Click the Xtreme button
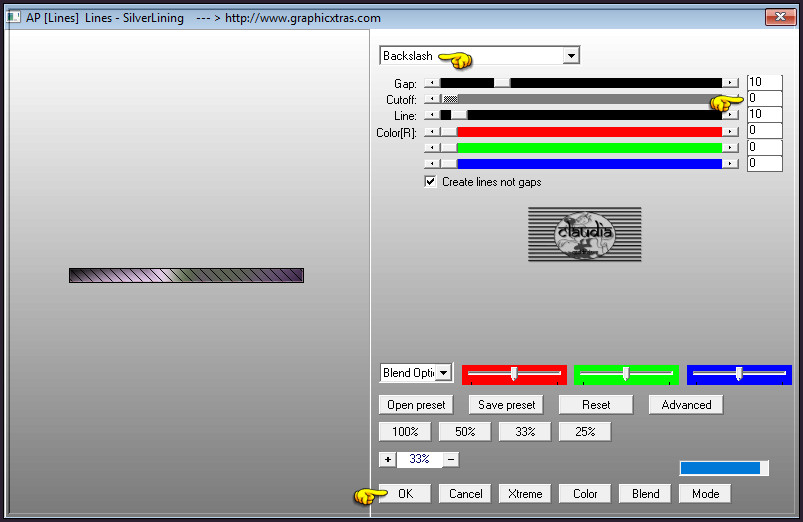Viewport: 803px width, 522px height. click(525, 493)
